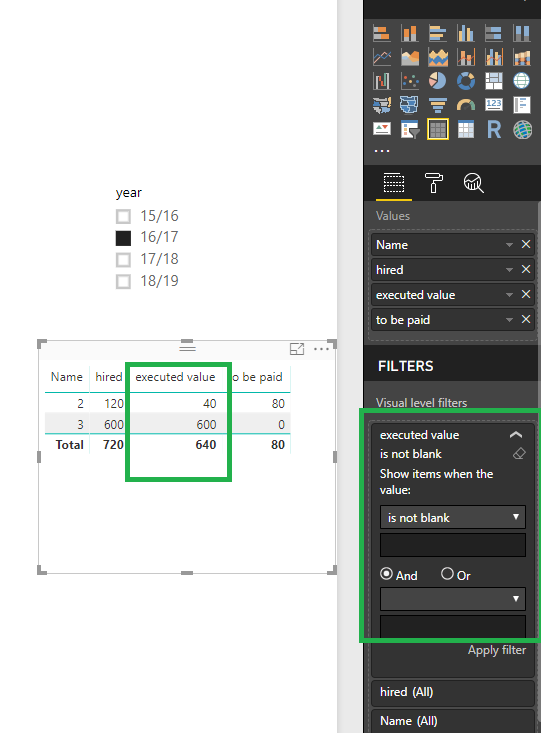Viewport: 541px width, 733px height.
Task: Collapse the executed value filter card
Action: pos(516,435)
